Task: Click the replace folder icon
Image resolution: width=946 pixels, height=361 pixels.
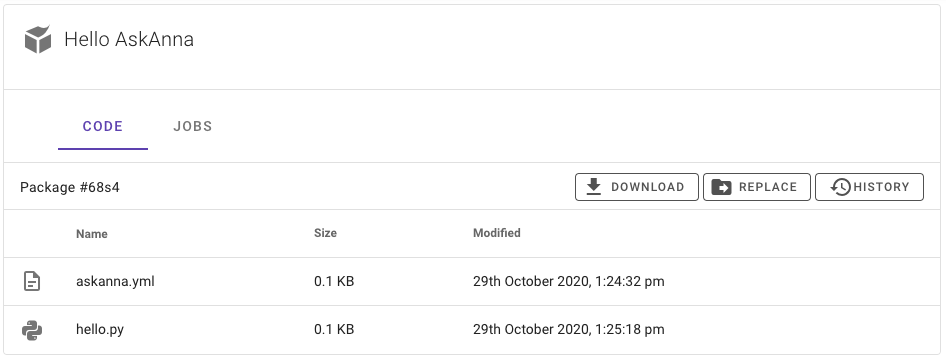Action: coord(722,187)
